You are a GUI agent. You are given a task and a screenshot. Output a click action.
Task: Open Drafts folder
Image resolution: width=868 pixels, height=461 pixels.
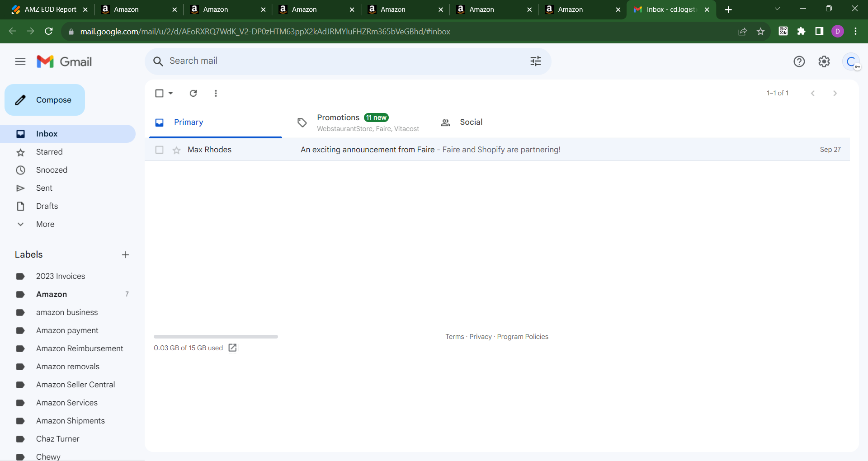click(68, 206)
